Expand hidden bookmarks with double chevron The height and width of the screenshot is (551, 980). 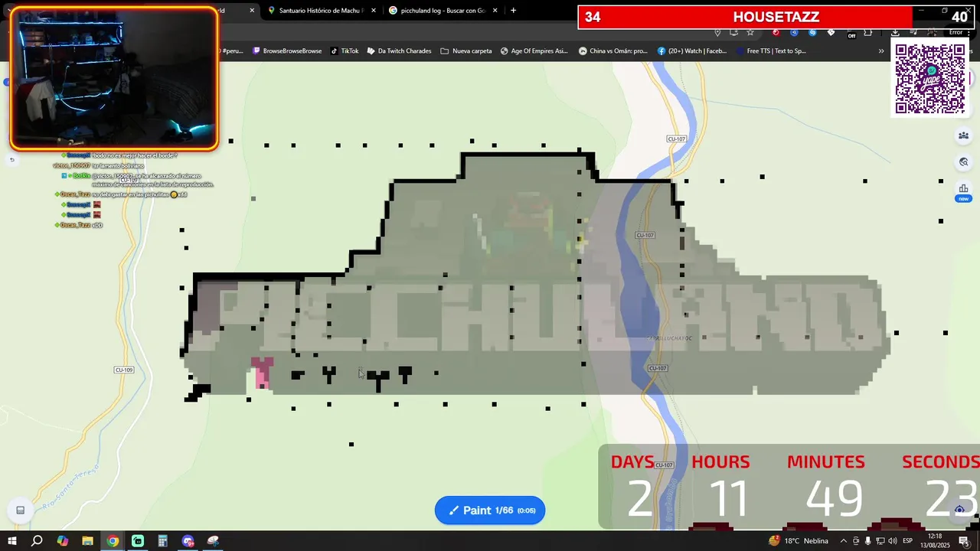[881, 51]
